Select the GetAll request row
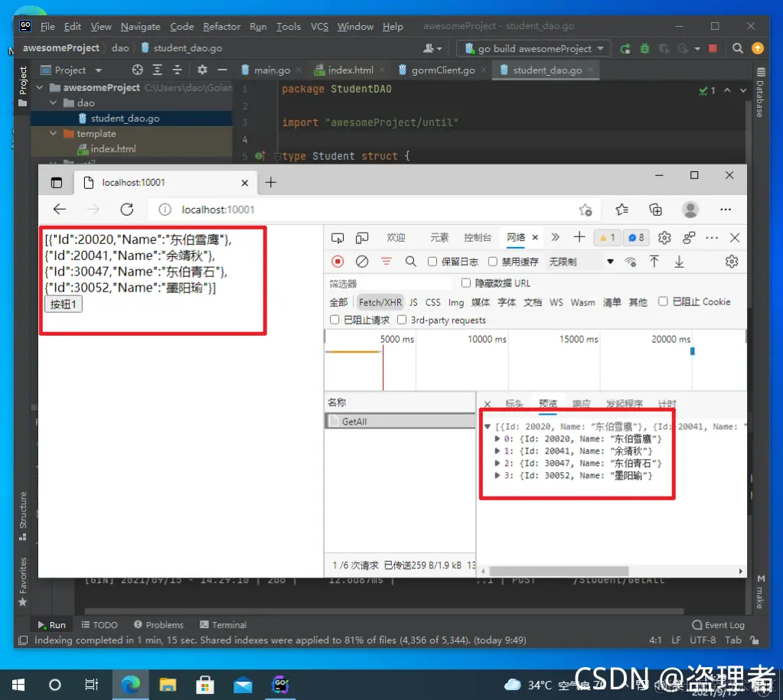Screen dimensions: 783x700 point(400,422)
